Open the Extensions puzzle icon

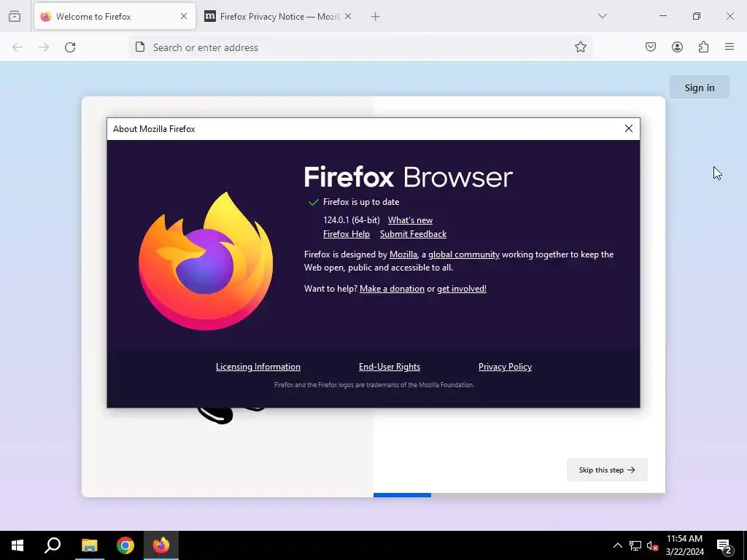click(703, 47)
